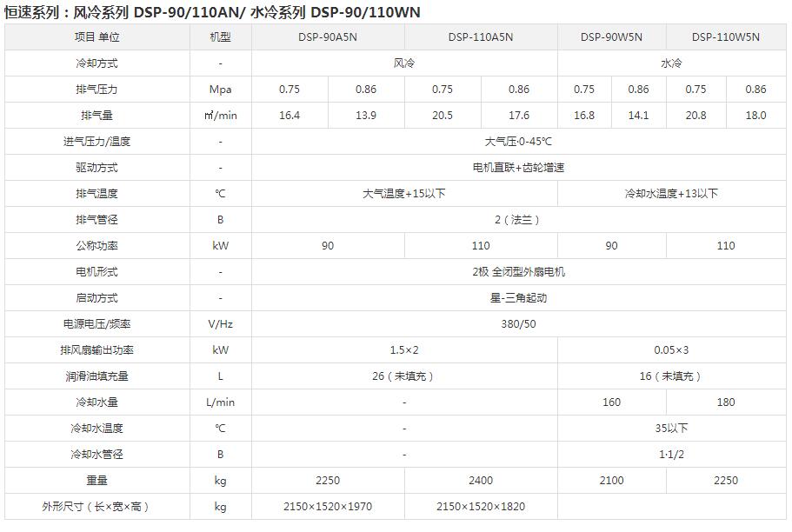The image size is (792, 532).
Task: Click the 20.8 exhaust volume value
Action: (x=695, y=116)
